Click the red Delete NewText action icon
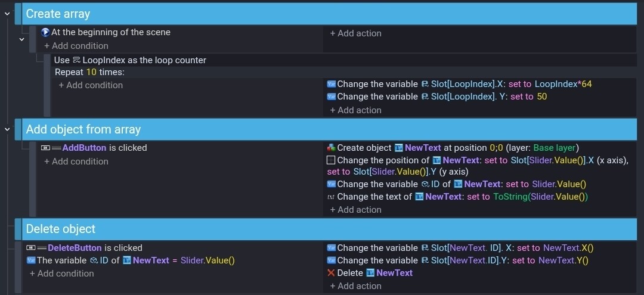The width and height of the screenshot is (644, 295). click(331, 273)
